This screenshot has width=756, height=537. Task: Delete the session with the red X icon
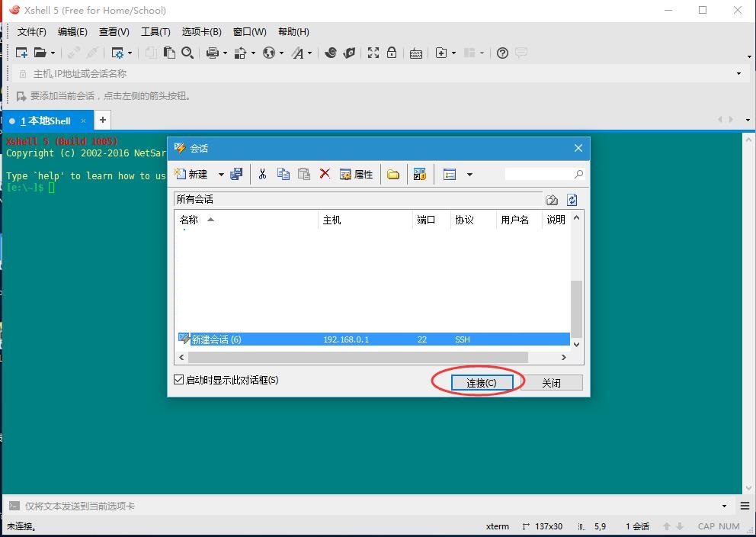point(325,174)
